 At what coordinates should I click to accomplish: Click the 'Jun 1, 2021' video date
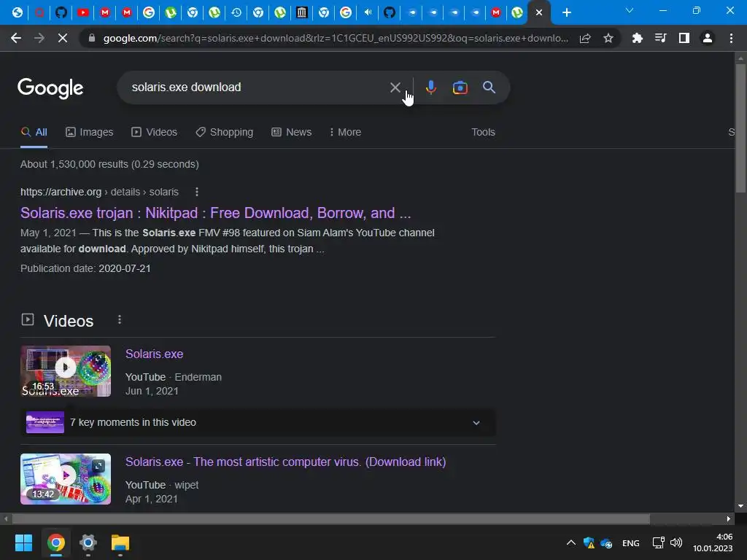point(152,391)
